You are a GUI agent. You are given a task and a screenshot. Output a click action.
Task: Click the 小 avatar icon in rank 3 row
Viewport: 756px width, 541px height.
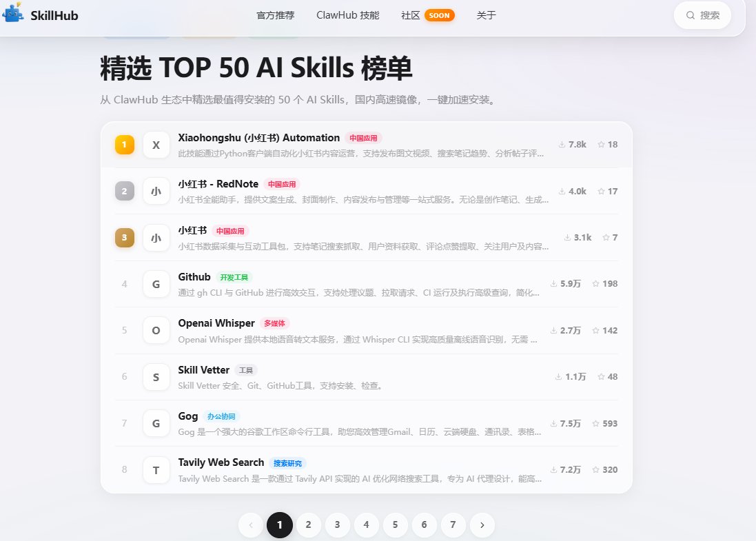click(156, 238)
